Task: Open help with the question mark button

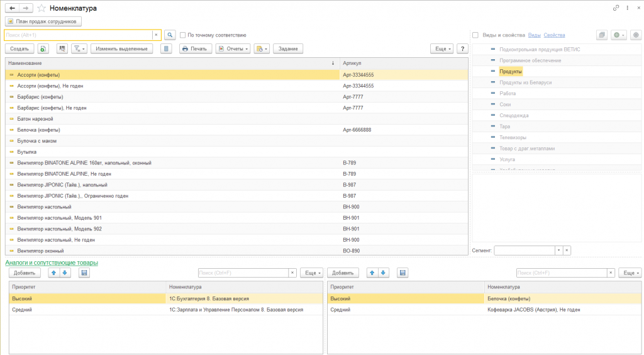Action: pyautogui.click(x=462, y=48)
